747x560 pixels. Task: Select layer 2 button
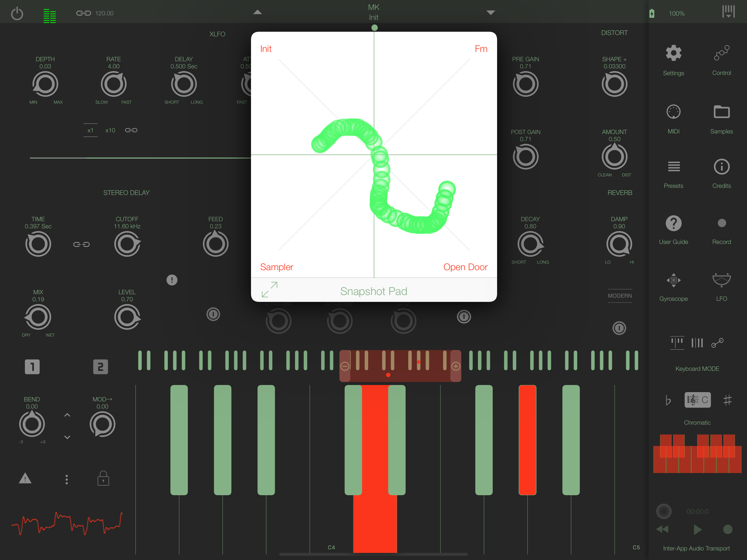pyautogui.click(x=100, y=367)
